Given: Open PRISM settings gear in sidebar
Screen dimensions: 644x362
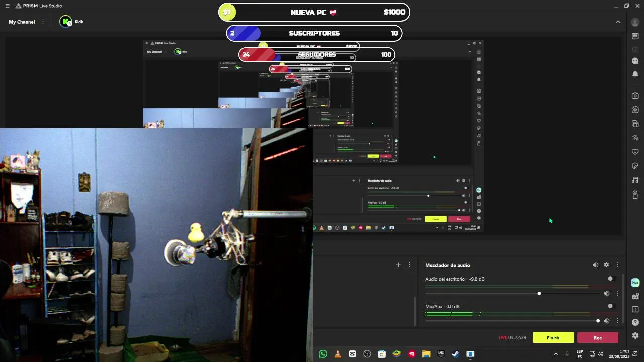Looking at the screenshot, I should coord(635,335).
